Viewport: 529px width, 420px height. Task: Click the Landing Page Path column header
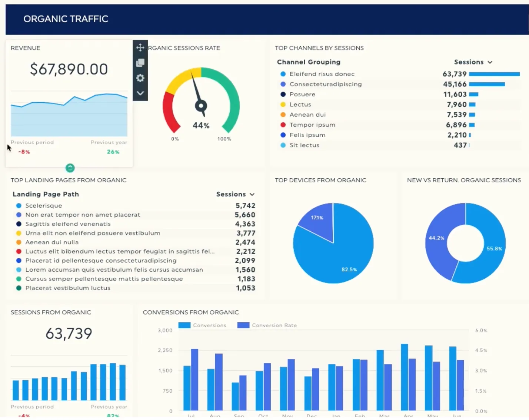pos(46,194)
